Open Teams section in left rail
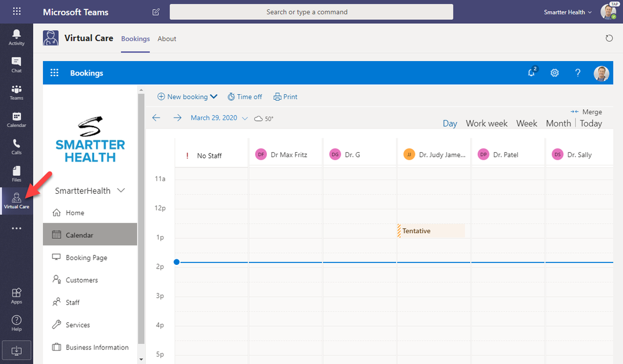The image size is (623, 364). [x=16, y=92]
